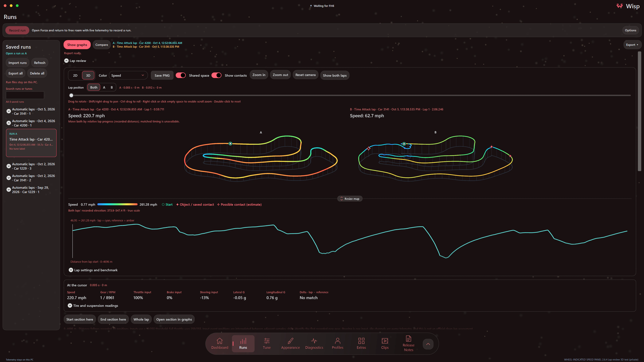The height and width of the screenshot is (362, 644).
Task: Open the Clips section
Action: click(x=385, y=344)
